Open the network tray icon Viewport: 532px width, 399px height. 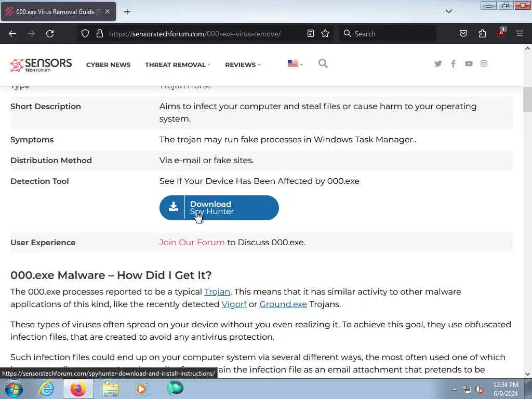(x=467, y=390)
